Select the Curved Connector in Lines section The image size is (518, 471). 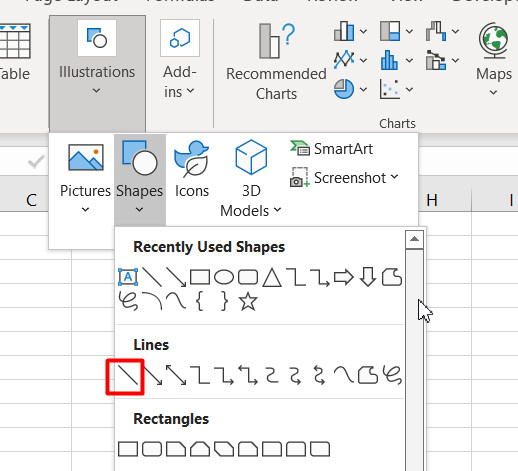272,375
